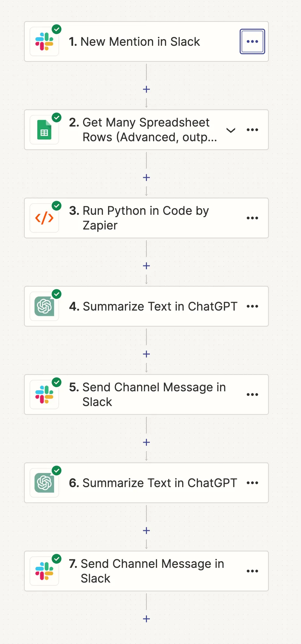Click the ChatGPT icon on step 6
This screenshot has width=301, height=644.
click(x=44, y=483)
